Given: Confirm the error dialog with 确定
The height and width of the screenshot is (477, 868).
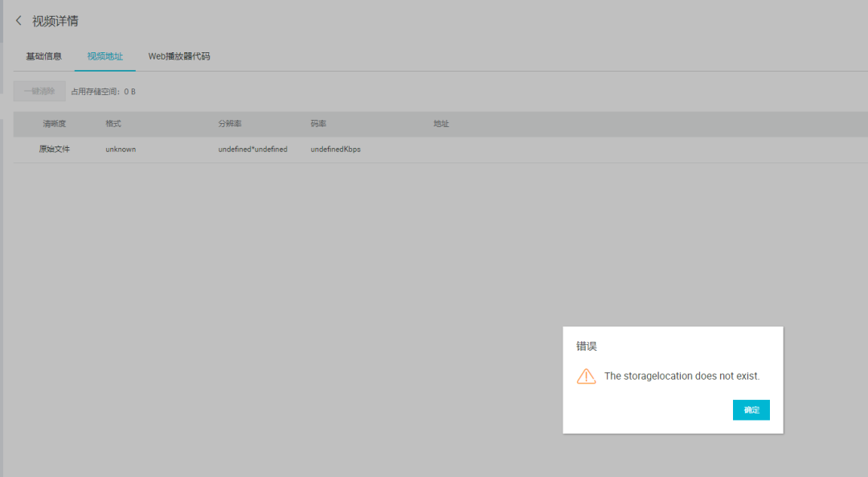Looking at the screenshot, I should click(x=751, y=410).
